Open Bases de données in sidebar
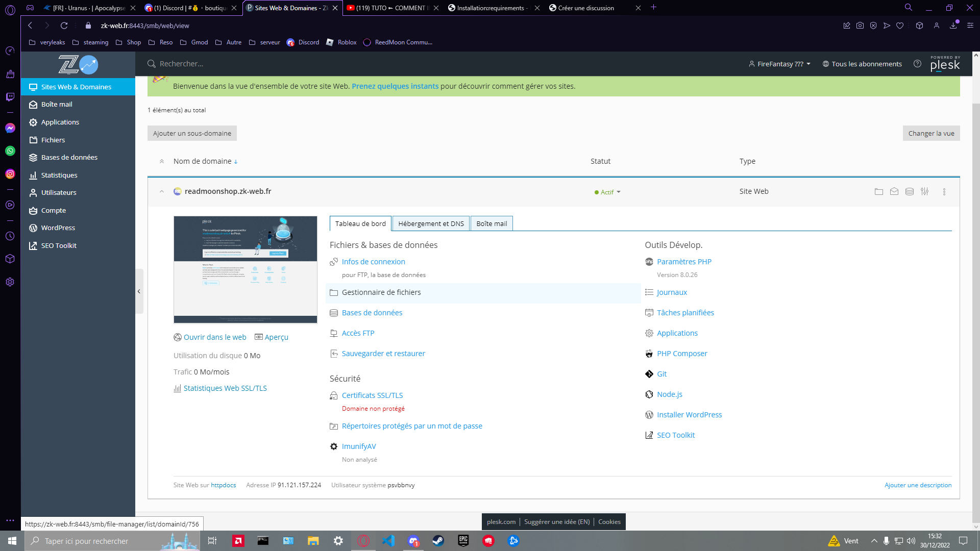The width and height of the screenshot is (980, 551). click(78, 157)
